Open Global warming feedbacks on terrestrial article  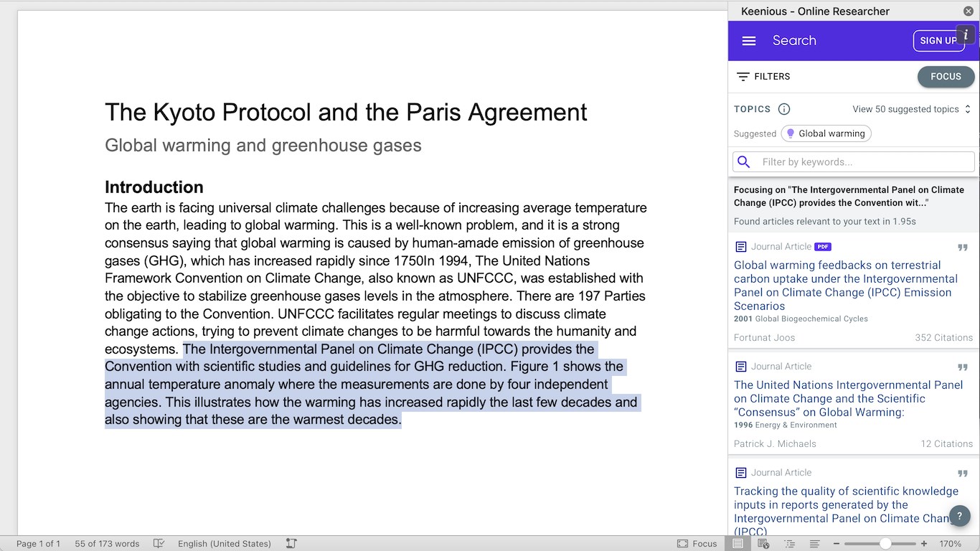[846, 286]
